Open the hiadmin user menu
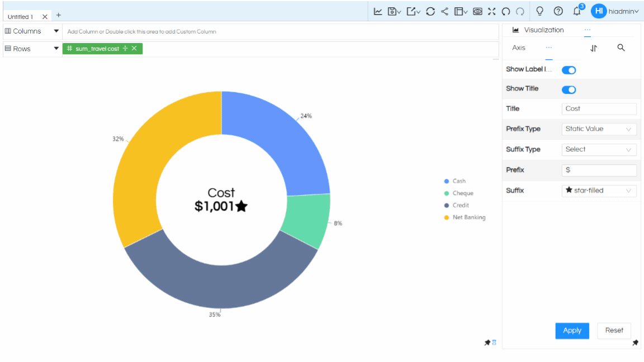The width and height of the screenshot is (644, 362). (623, 12)
